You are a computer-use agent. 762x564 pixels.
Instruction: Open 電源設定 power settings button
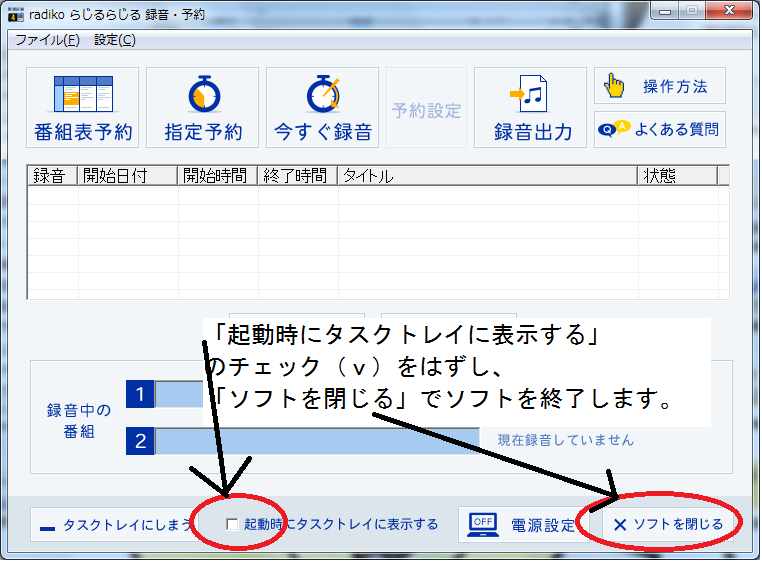[523, 525]
